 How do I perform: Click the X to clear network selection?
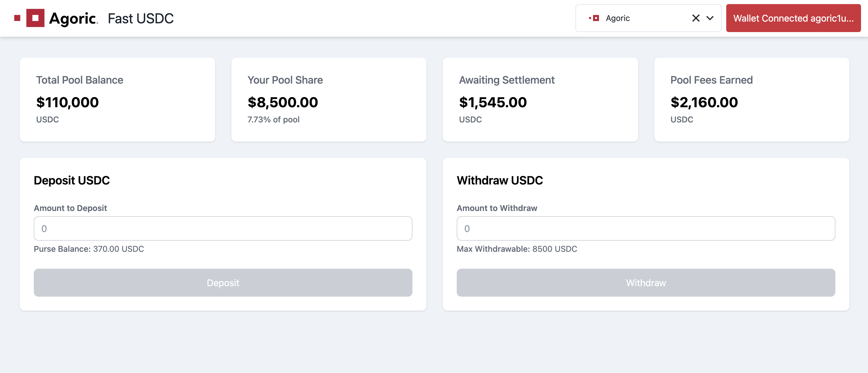695,18
